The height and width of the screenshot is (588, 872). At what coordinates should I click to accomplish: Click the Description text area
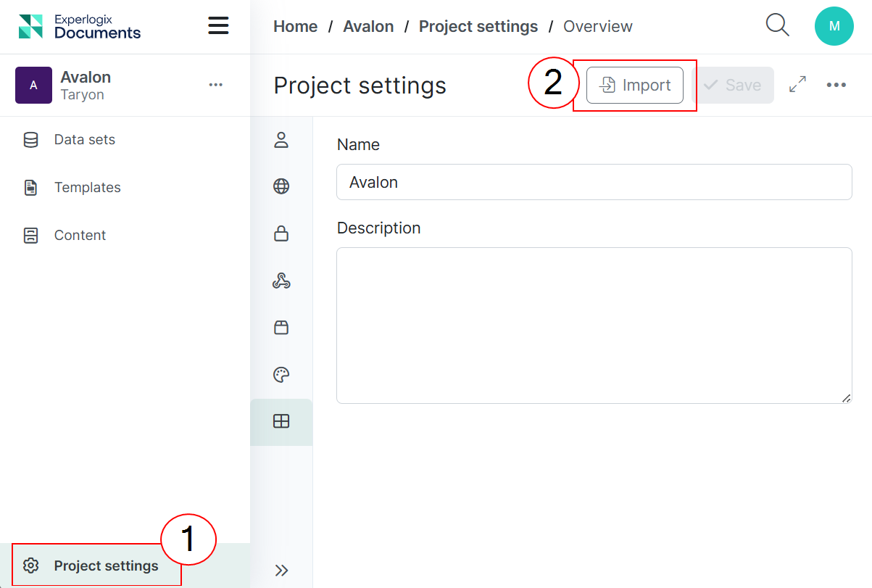click(594, 325)
